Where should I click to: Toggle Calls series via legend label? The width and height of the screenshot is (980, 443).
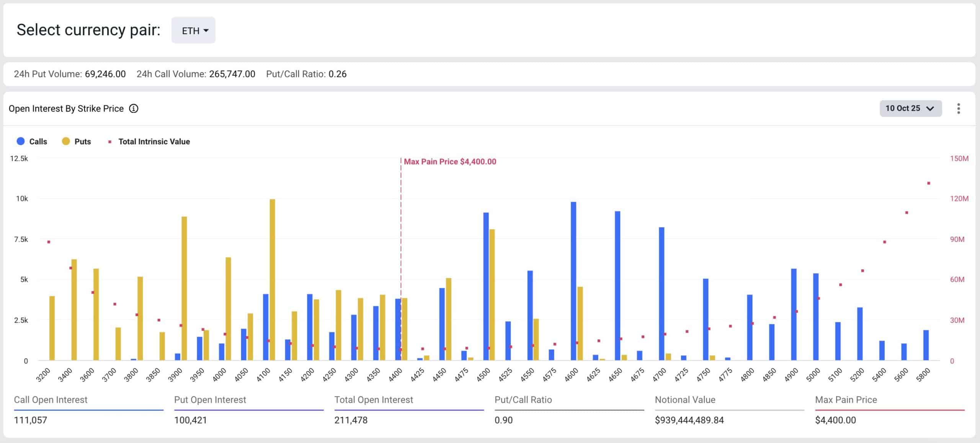pyautogui.click(x=38, y=141)
